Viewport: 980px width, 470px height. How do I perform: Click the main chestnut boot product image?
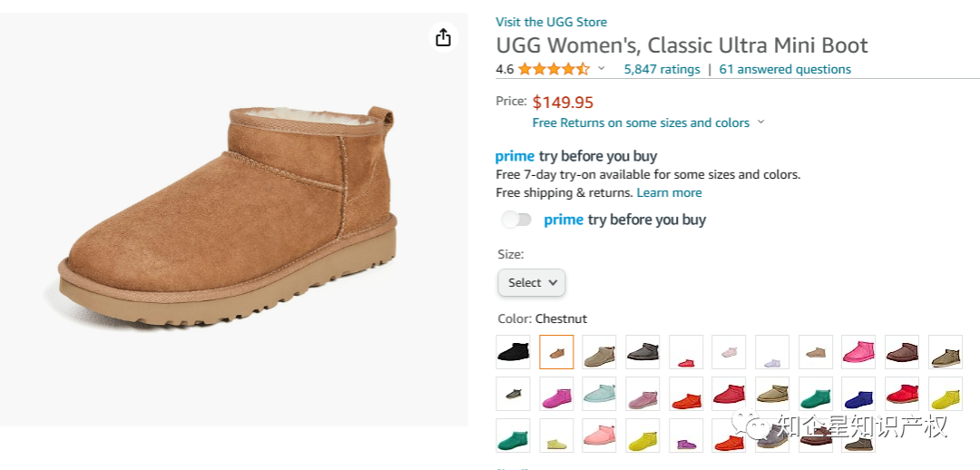tap(231, 218)
